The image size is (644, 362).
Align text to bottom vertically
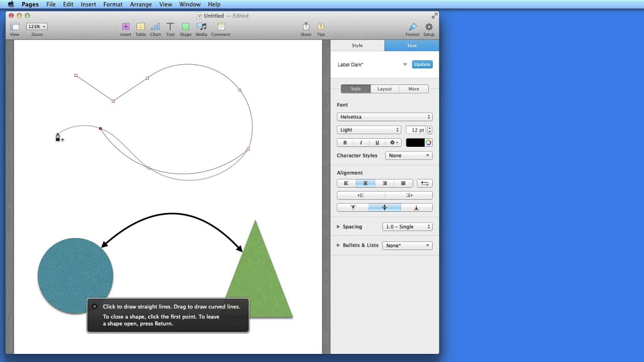pyautogui.click(x=416, y=208)
